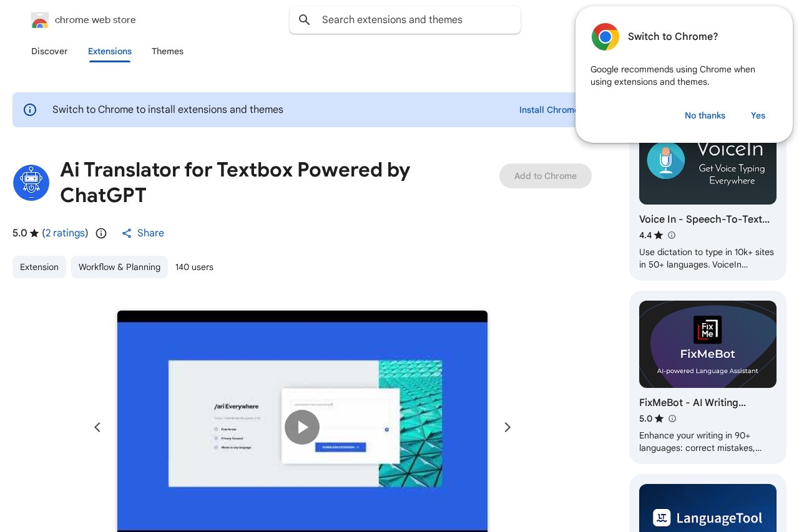Click the search magnifier icon
This screenshot has height=532, width=799.
[305, 20]
